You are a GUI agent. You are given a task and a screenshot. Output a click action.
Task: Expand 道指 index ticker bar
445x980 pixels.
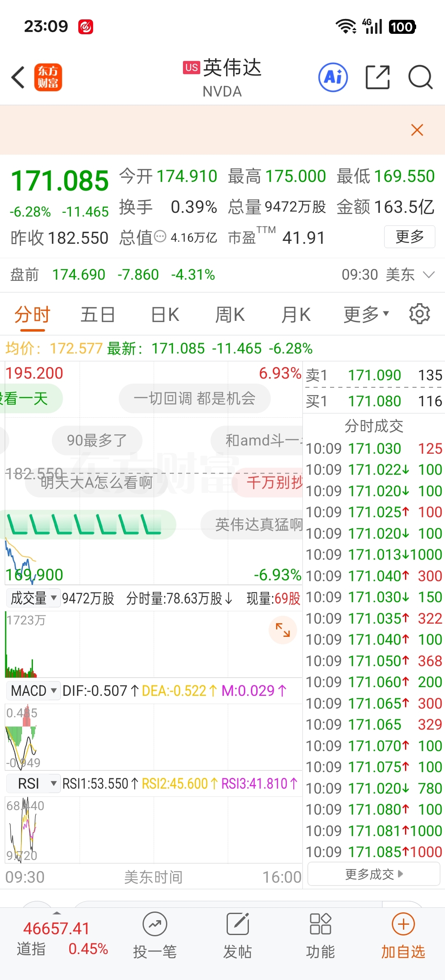[x=57, y=913]
